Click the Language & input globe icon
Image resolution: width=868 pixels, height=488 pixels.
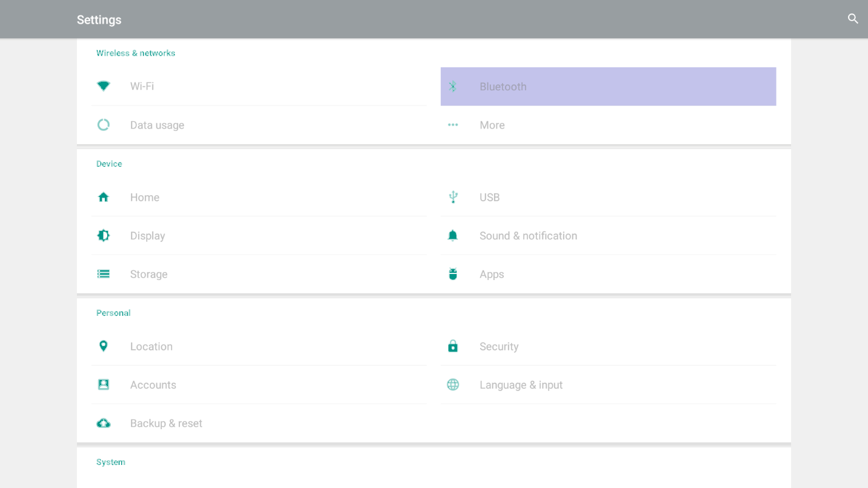(453, 385)
